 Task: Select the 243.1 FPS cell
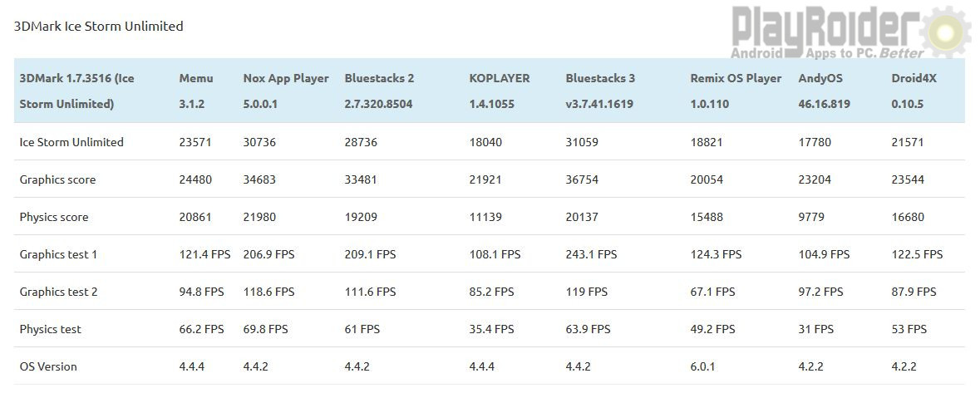click(591, 254)
